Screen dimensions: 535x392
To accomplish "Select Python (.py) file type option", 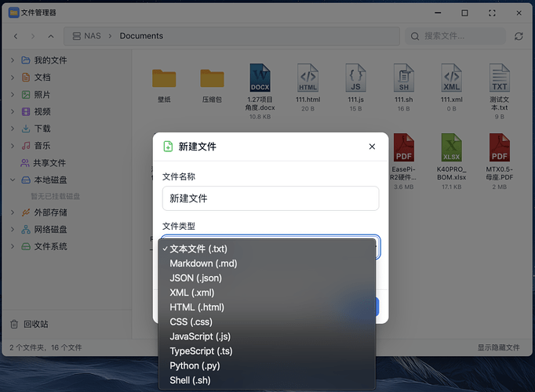I will (x=195, y=365).
